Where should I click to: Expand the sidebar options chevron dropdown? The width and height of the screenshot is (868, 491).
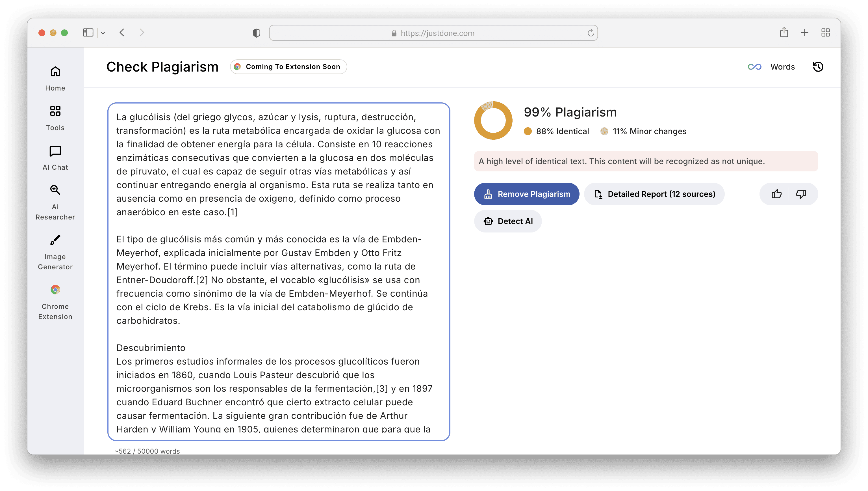tap(103, 33)
